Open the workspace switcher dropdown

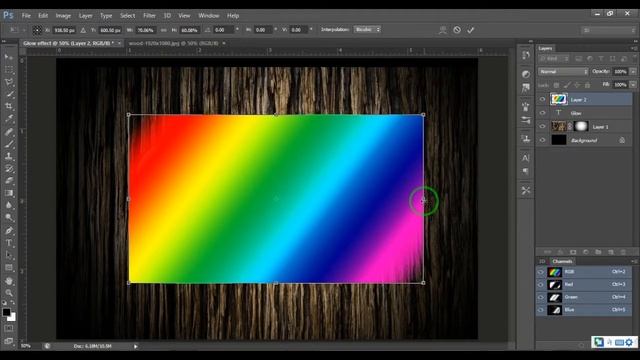pos(608,30)
